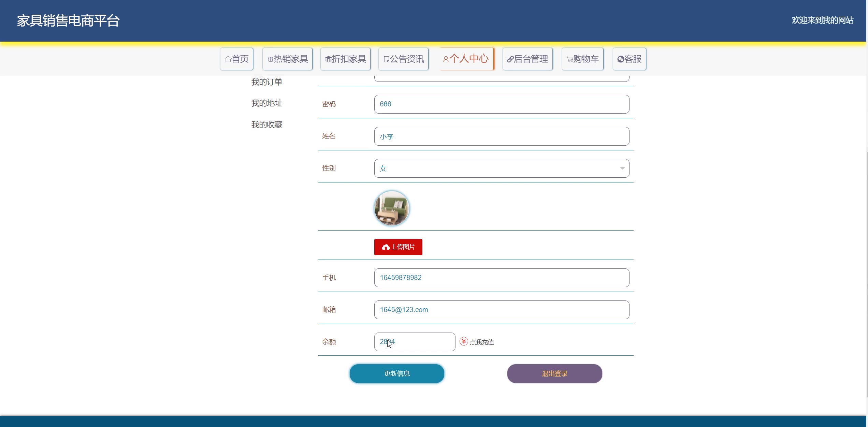The image size is (868, 427).
Task: Focus the 邮箱 email input field
Action: pyautogui.click(x=501, y=310)
